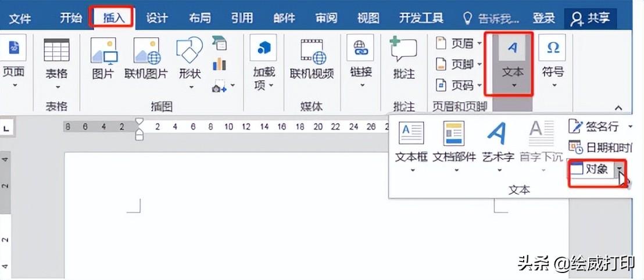
Task: Insert a 文本框 text box
Action: coord(412,146)
